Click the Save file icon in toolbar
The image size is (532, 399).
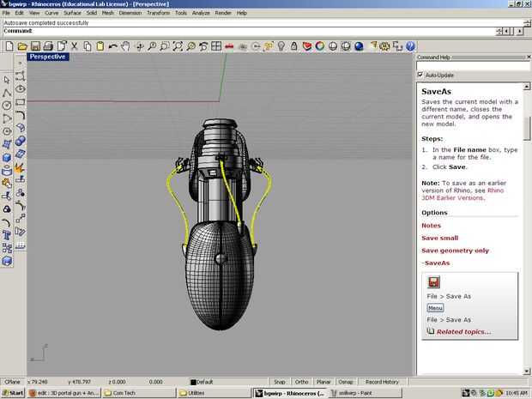pos(36,46)
